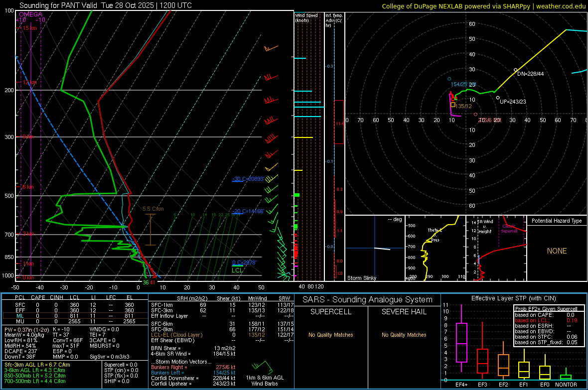588x390 pixels.
Task: Select the SR Wind v. Height plot label
Action: [x=485, y=227]
